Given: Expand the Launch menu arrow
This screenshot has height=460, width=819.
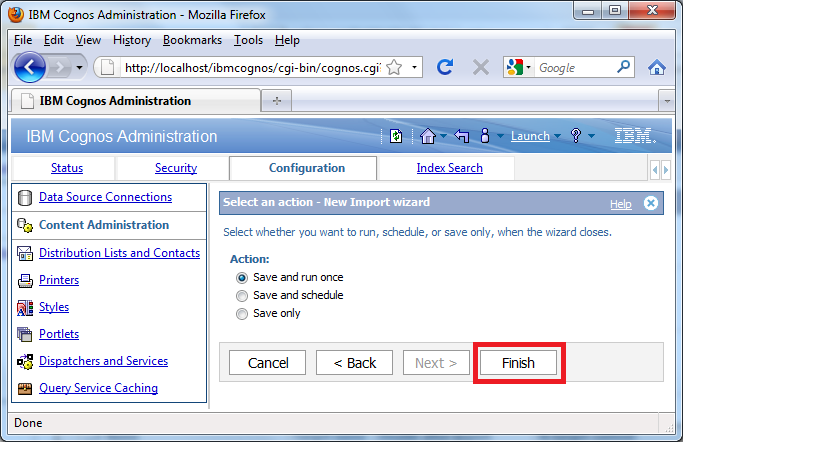Looking at the screenshot, I should coord(557,136).
